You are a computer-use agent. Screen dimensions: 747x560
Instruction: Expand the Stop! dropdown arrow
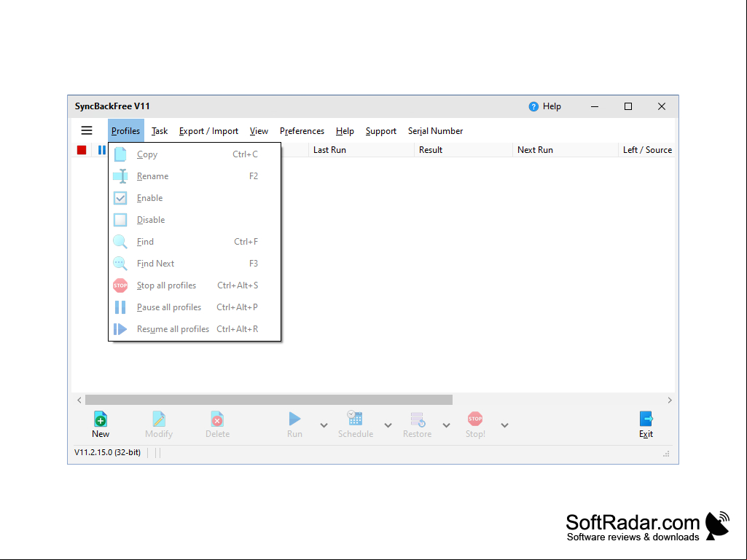(x=504, y=425)
